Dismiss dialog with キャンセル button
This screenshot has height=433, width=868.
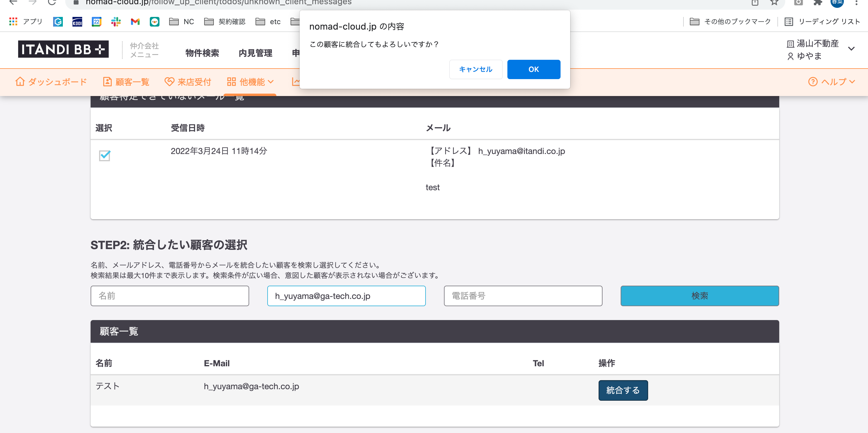pos(475,69)
